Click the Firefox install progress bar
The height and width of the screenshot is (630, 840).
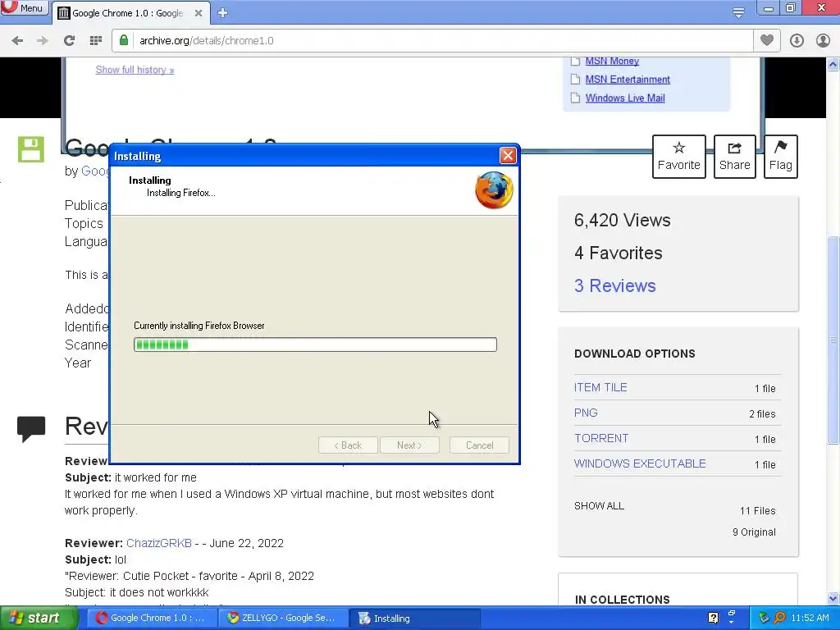click(x=315, y=345)
